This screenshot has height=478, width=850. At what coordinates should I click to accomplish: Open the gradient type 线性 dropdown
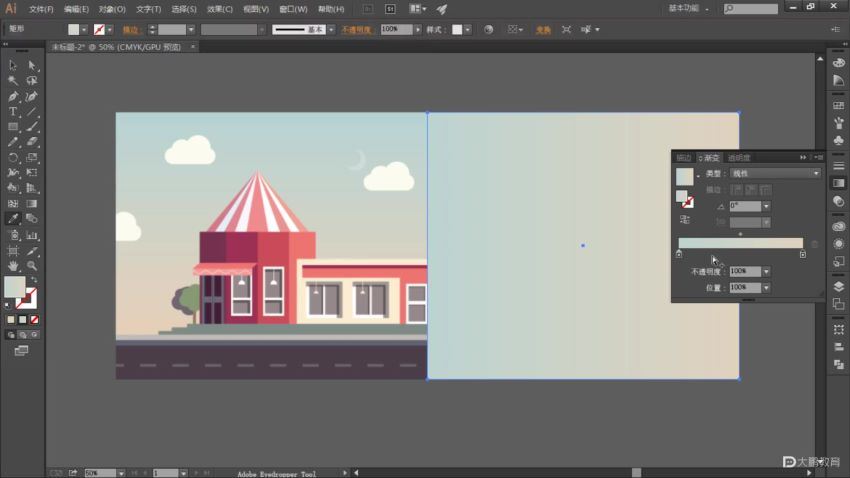click(816, 173)
